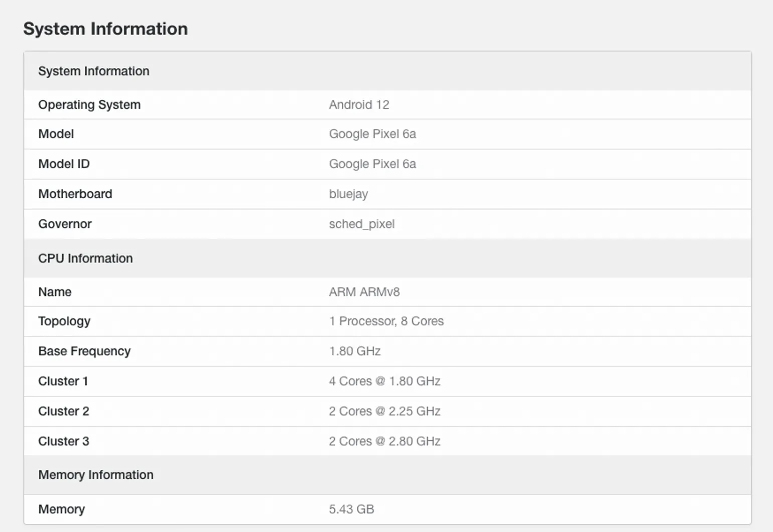Screen dimensions: 773x532
Task: Select the sched_pixel governor value
Action: click(x=361, y=224)
